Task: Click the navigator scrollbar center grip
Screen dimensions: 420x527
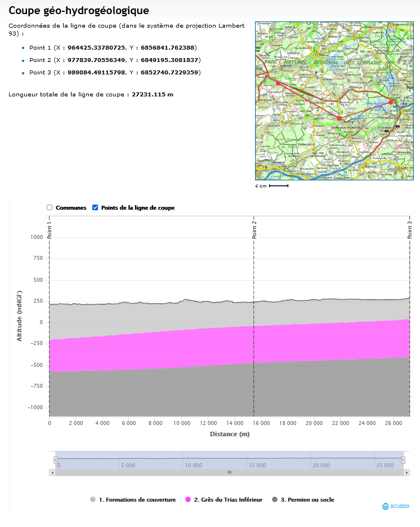Action: click(229, 472)
